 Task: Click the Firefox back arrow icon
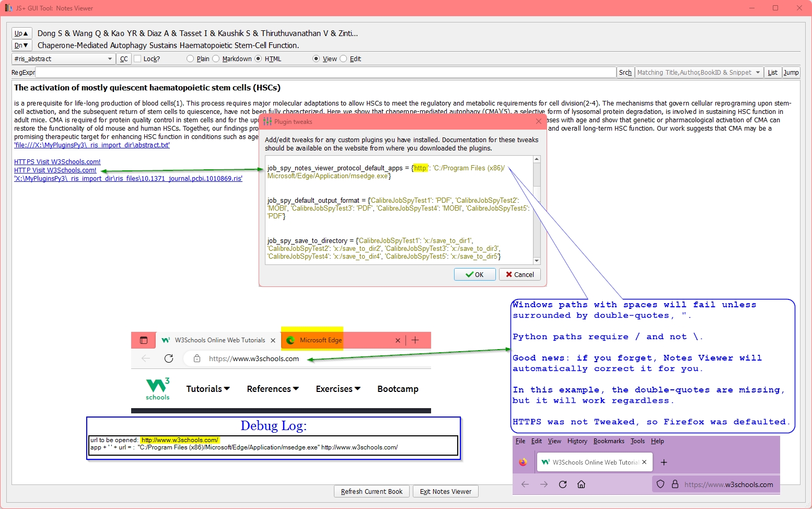525,484
